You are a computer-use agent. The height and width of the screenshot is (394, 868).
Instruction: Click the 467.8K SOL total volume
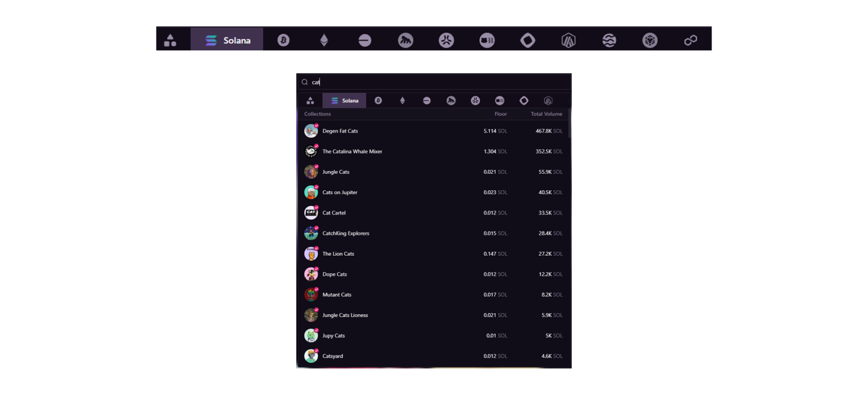coord(549,131)
